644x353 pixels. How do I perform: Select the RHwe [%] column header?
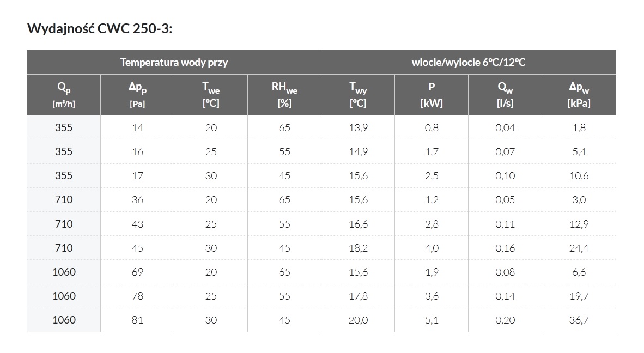(x=284, y=95)
